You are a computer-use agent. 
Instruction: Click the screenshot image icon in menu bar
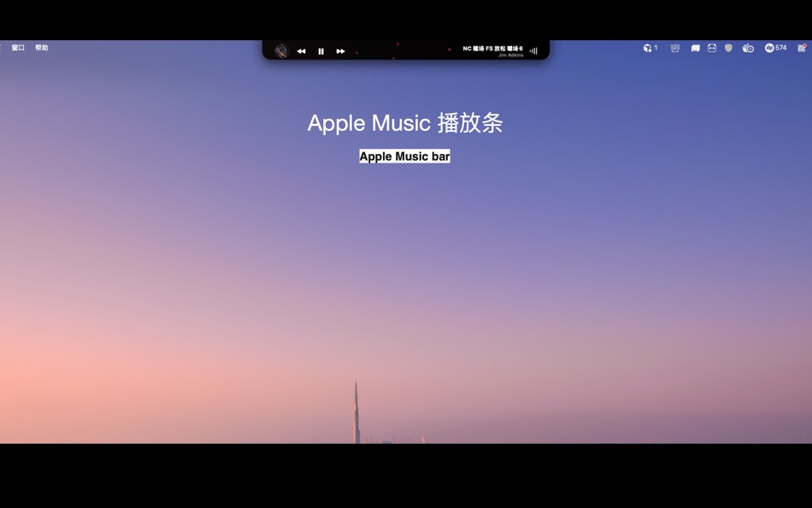[713, 48]
